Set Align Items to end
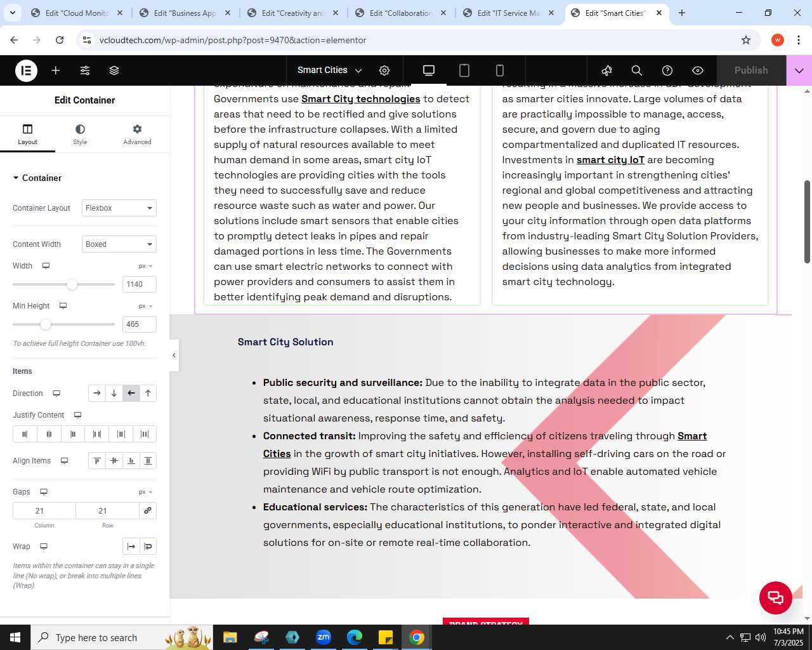Screen dimensions: 812x650 [x=131, y=461]
